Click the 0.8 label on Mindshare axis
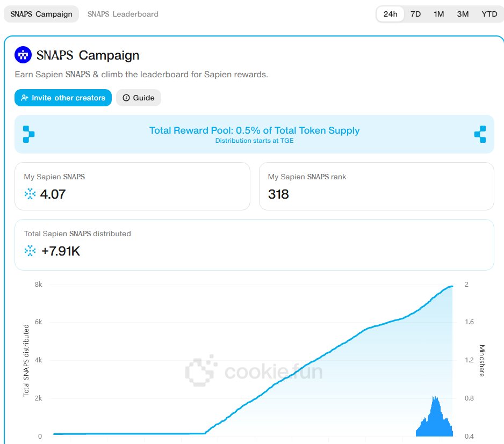The image size is (504, 444). (469, 398)
